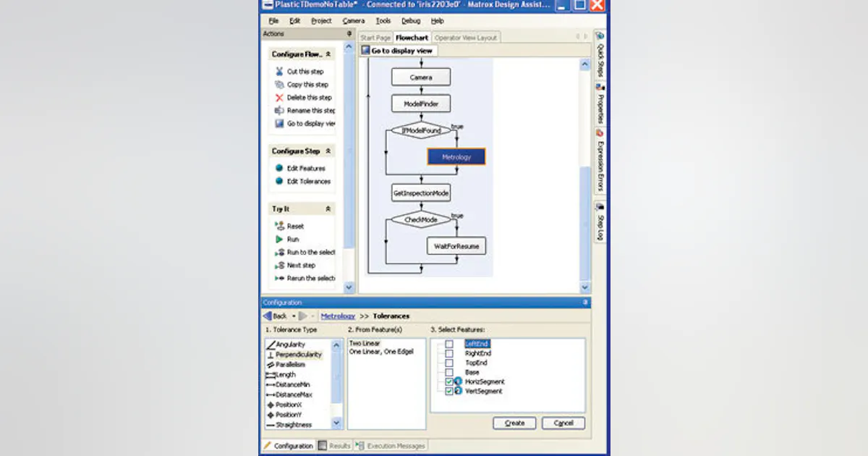Switch to the Operator View Layout tab
The height and width of the screenshot is (456, 868).
click(466, 38)
